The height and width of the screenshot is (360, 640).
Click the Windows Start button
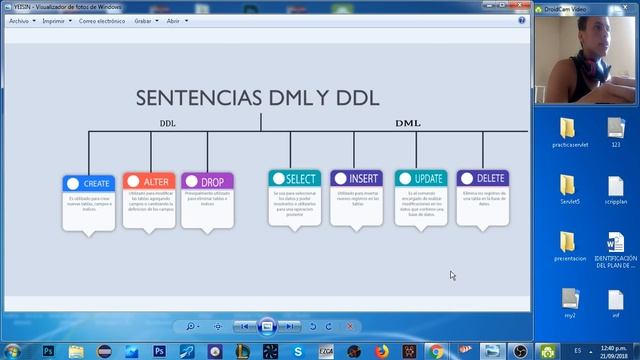click(x=12, y=351)
